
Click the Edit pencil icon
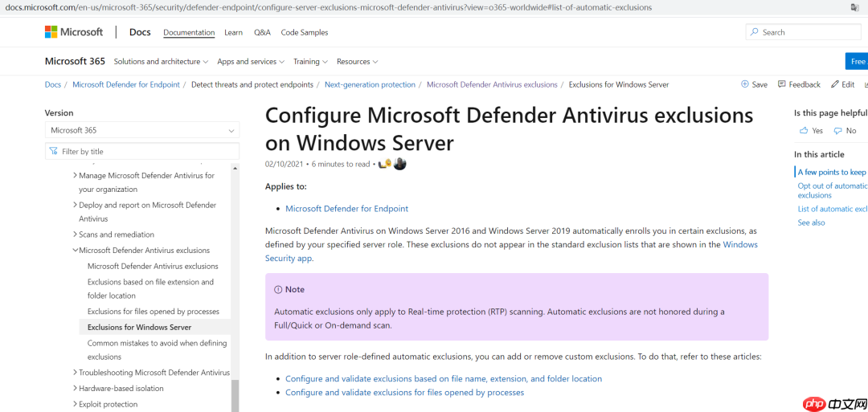[835, 84]
